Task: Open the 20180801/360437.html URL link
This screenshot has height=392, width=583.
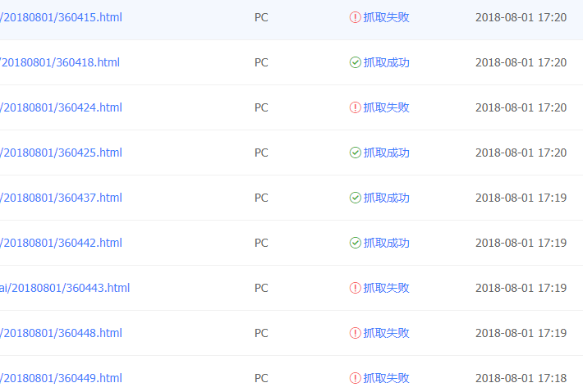Action: click(62, 198)
